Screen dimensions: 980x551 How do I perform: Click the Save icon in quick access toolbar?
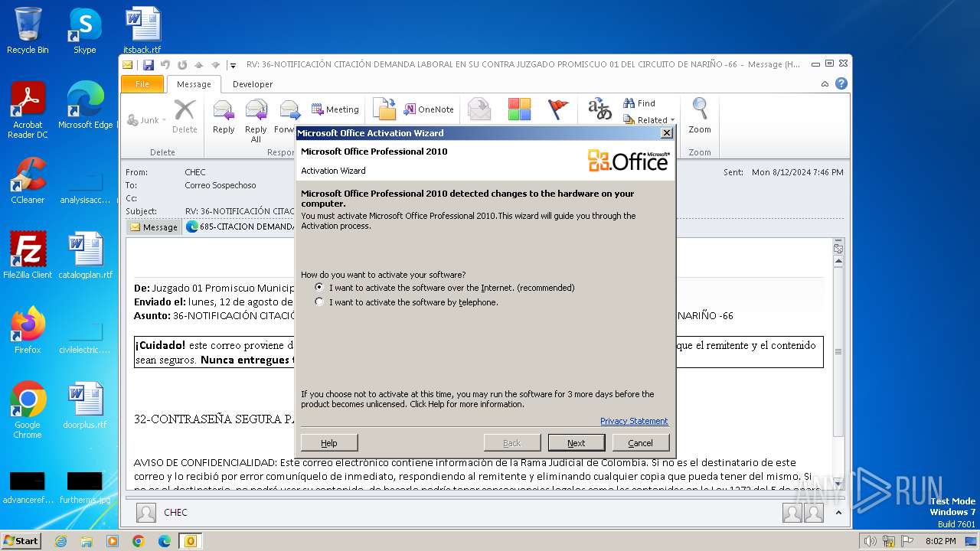[148, 65]
